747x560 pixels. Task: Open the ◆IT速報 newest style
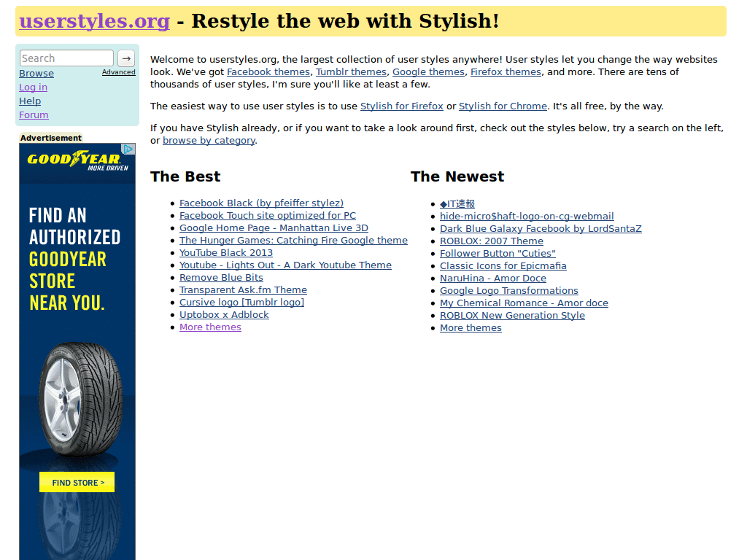pos(457,204)
